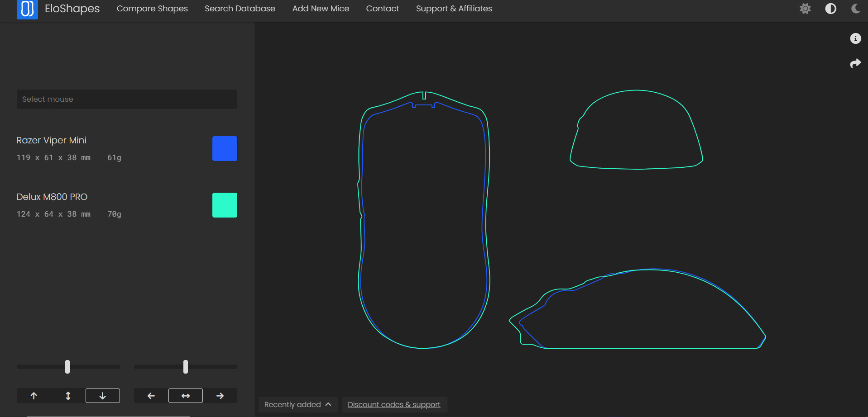Click the EloShapes logo icon
The height and width of the screenshot is (417, 868).
click(27, 9)
